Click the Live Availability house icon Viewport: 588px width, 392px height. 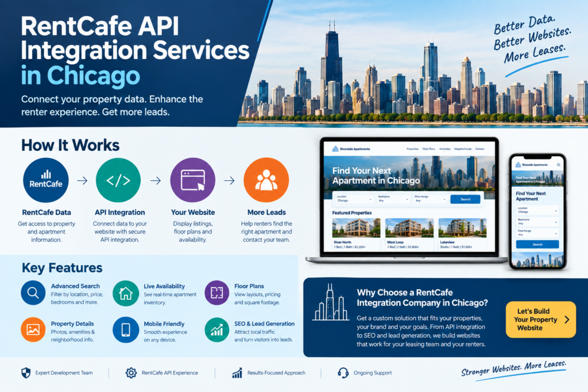126,293
